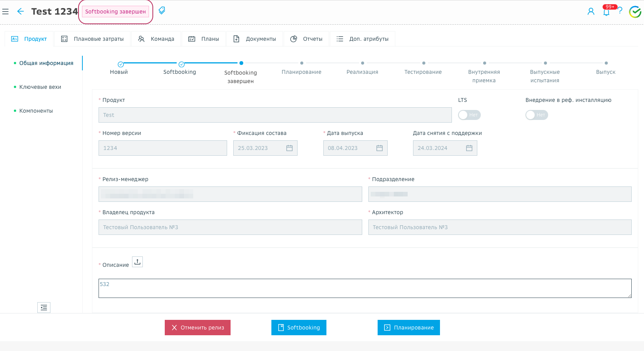Screen dimensions: 644x351
Task: Click the upload icon beside Описание
Action: [137, 262]
